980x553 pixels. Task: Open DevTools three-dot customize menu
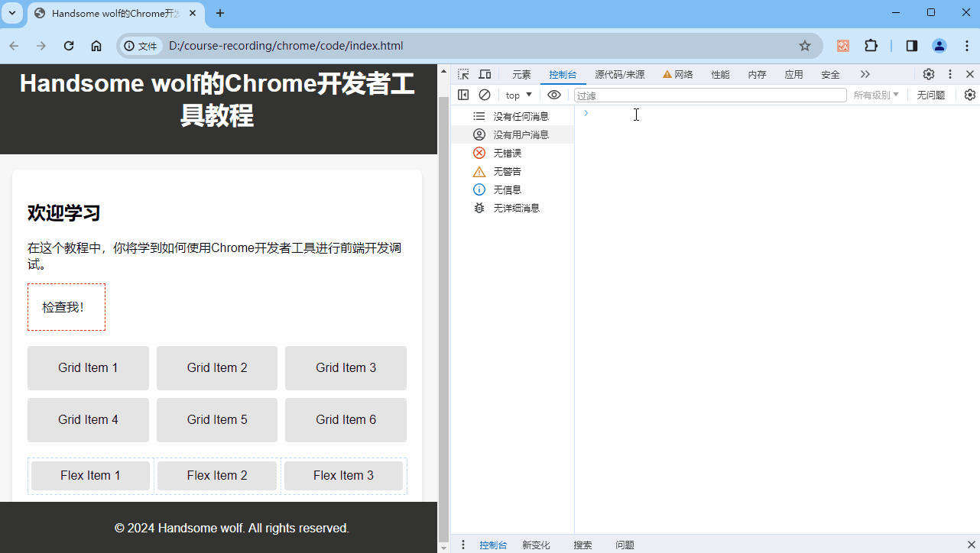point(950,74)
